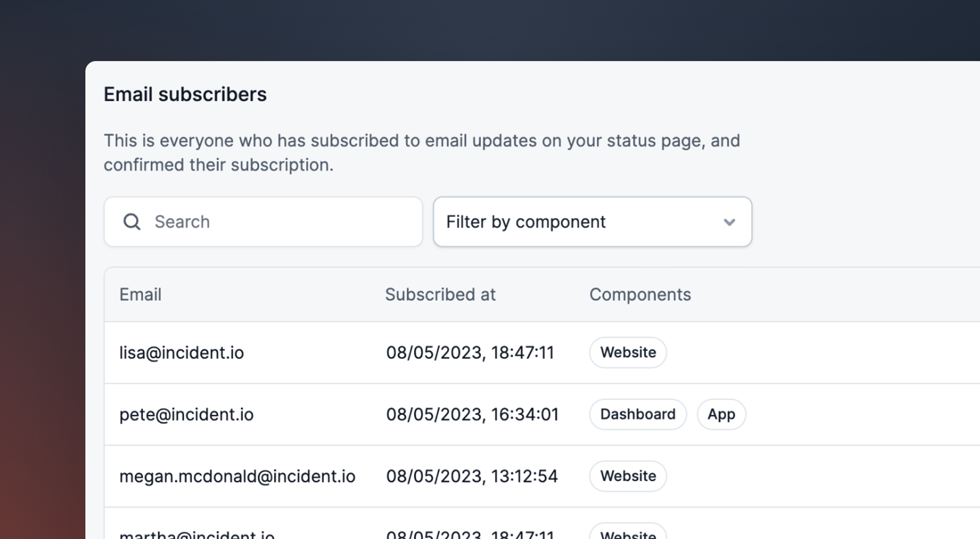
Task: Click the Email subscribers heading
Action: pyautogui.click(x=185, y=94)
